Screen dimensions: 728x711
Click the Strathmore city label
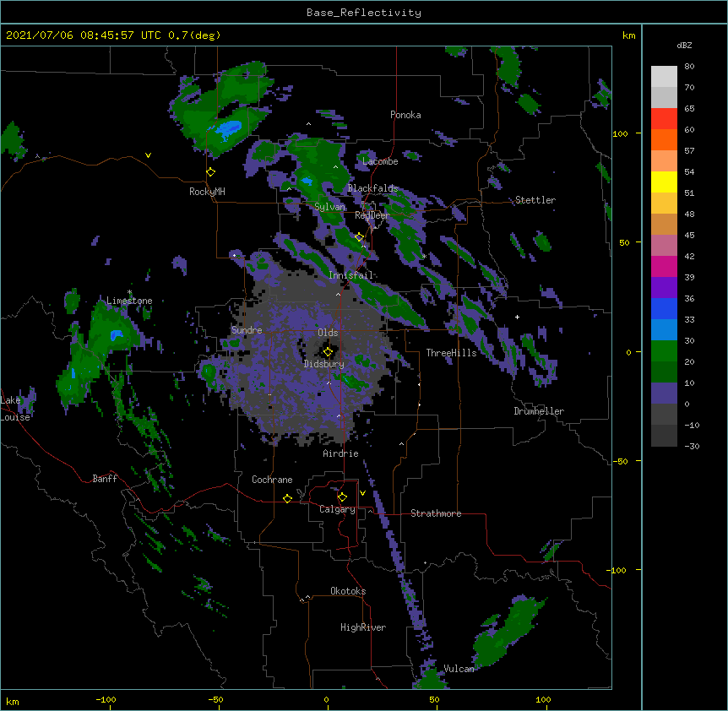pyautogui.click(x=436, y=513)
